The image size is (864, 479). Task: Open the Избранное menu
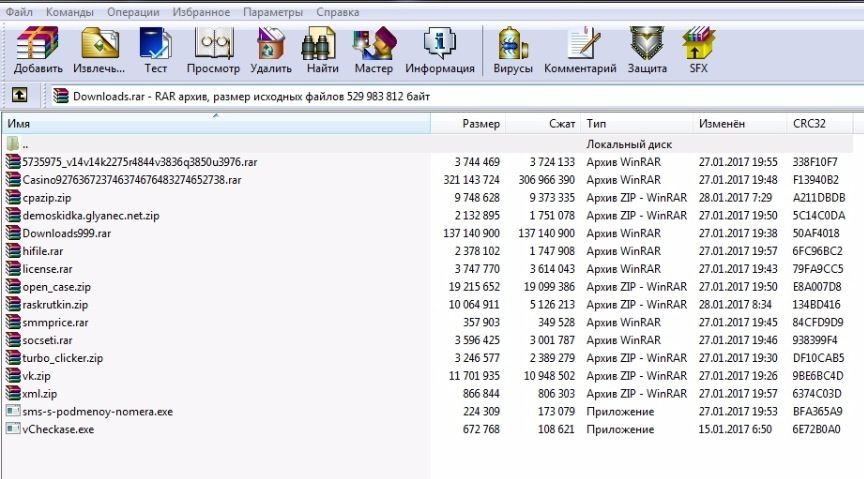(201, 12)
